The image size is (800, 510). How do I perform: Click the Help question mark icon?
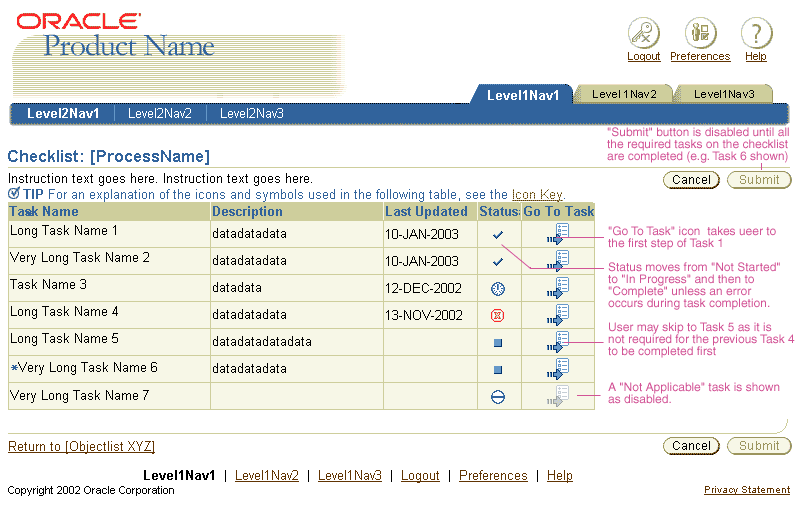[756, 33]
